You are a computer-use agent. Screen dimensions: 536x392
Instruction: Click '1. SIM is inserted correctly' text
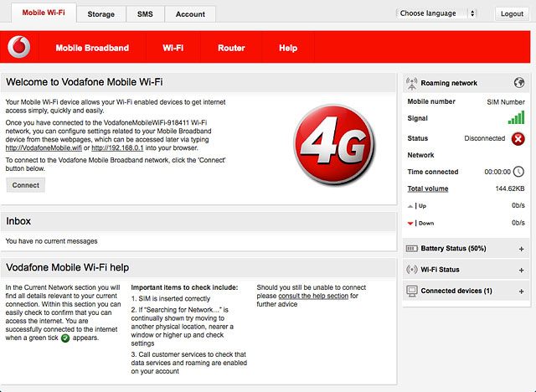pyautogui.click(x=171, y=299)
